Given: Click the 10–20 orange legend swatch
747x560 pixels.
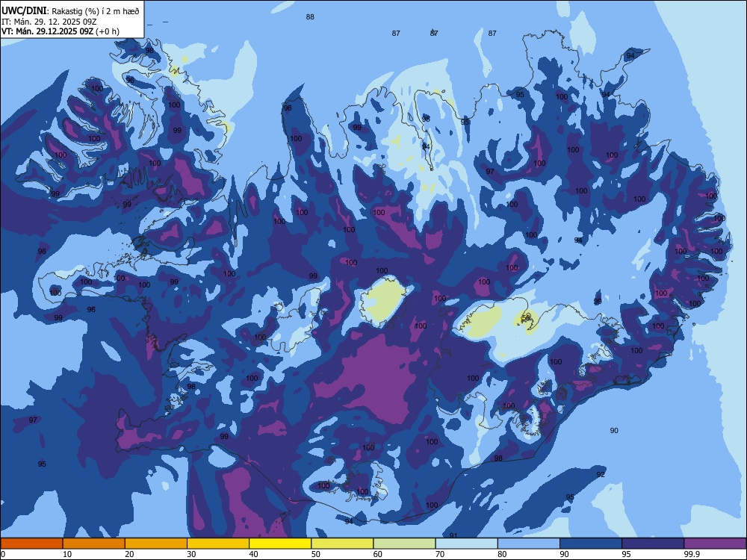Looking at the screenshot, I should point(94,544).
